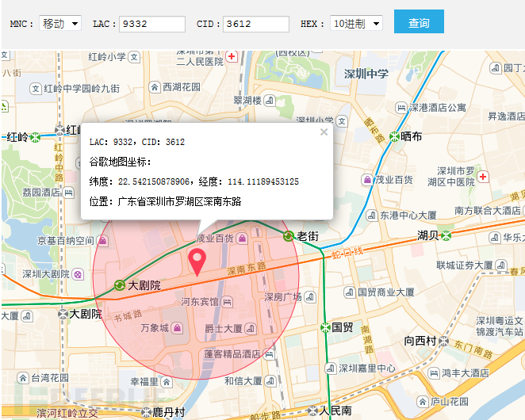Click the latitude value 22.542150878906
Image resolution: width=525 pixels, height=420 pixels.
(x=154, y=181)
